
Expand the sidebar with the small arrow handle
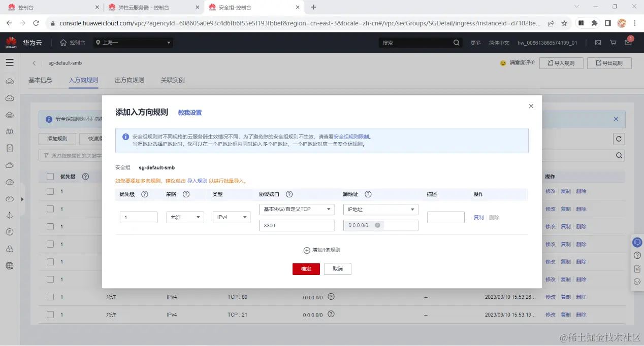22,199
